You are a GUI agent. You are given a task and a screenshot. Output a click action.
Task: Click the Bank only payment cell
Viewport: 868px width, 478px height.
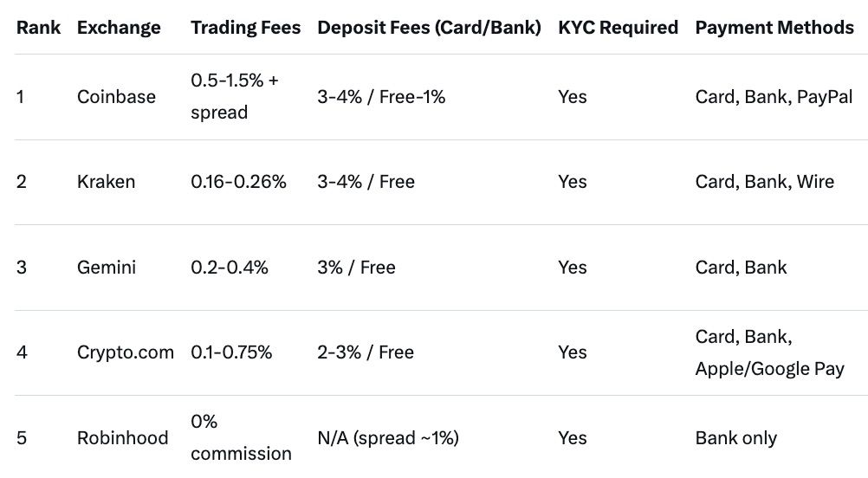click(735, 437)
